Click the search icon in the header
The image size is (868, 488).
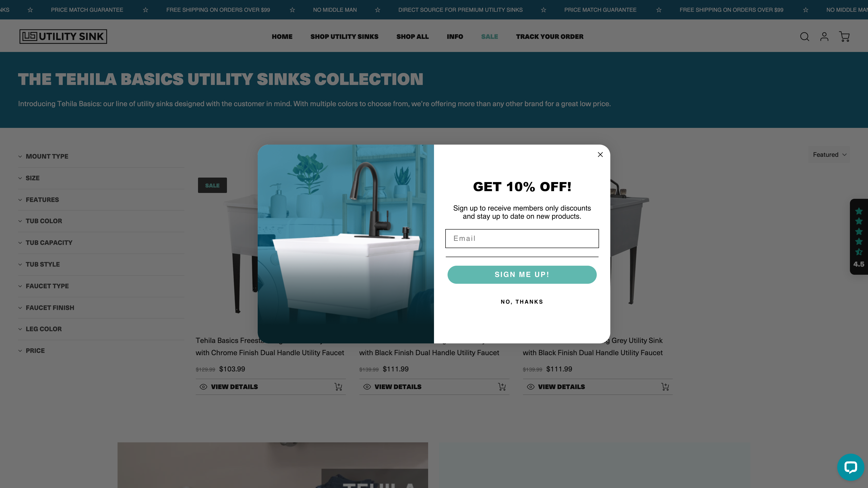pos(805,36)
